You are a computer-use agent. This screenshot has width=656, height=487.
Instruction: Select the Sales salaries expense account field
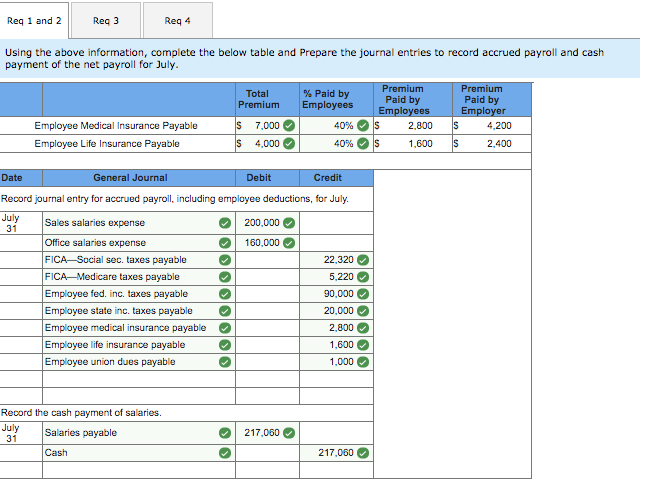(139, 223)
